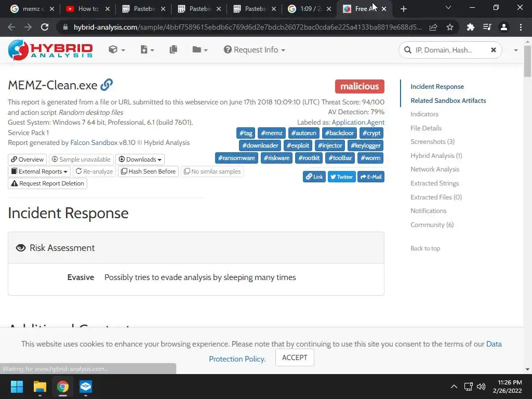Select the #toolbar tag

(x=340, y=158)
